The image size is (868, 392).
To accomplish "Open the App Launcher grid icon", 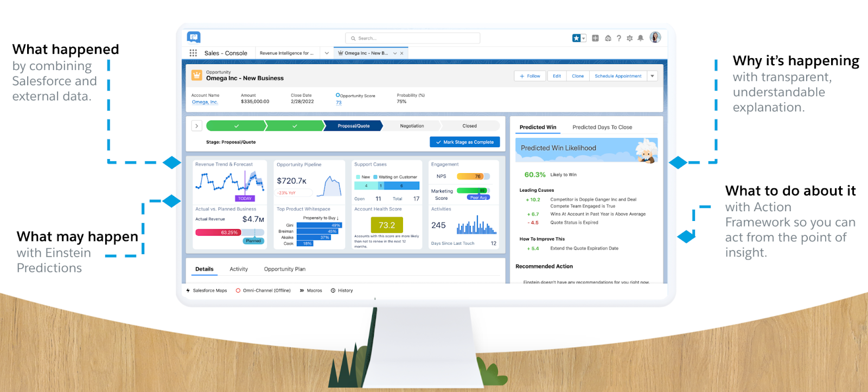I will click(193, 53).
